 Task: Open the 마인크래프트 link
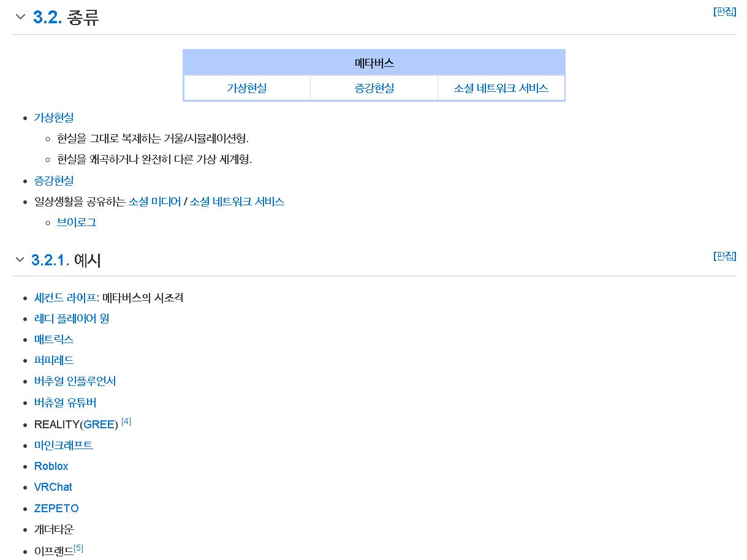point(64,445)
